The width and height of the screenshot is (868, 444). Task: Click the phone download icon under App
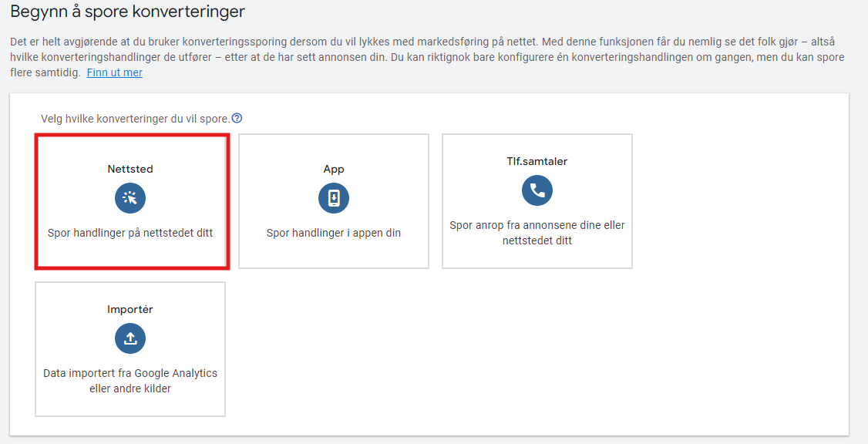pyautogui.click(x=334, y=198)
